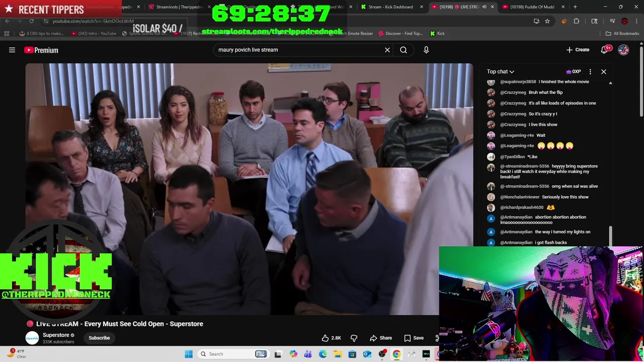644x362 pixels.
Task: Open the Windows Start menu
Action: pyautogui.click(x=189, y=354)
